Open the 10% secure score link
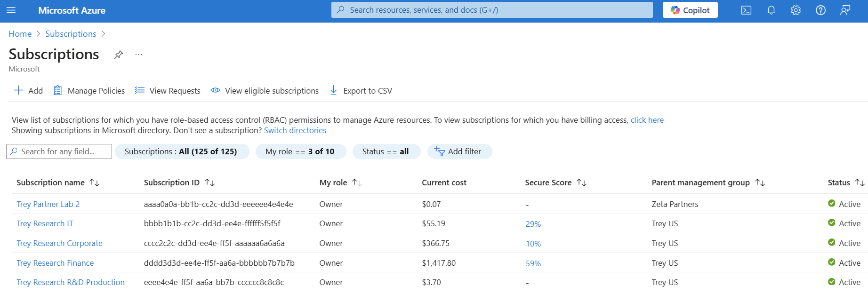The image size is (868, 294). [533, 244]
